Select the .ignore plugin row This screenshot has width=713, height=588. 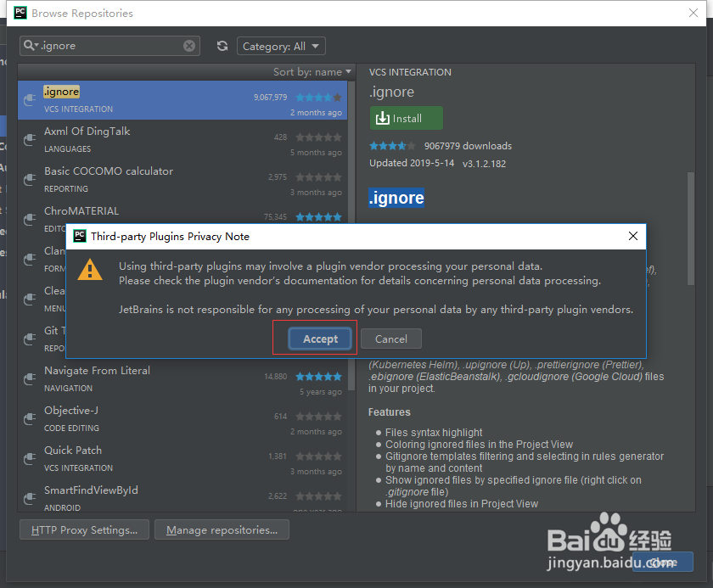[182, 100]
